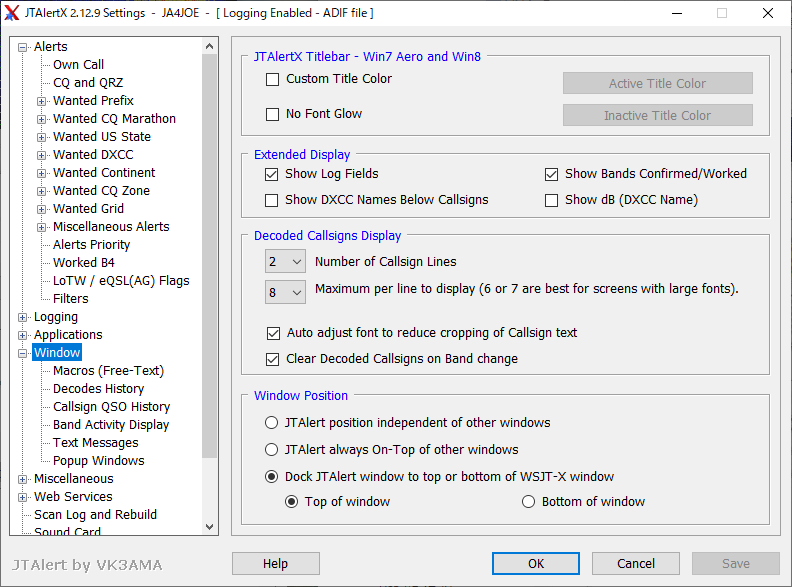Open the Maximum per line dropdown
Viewport: 792px width, 587px height.
coord(285,292)
